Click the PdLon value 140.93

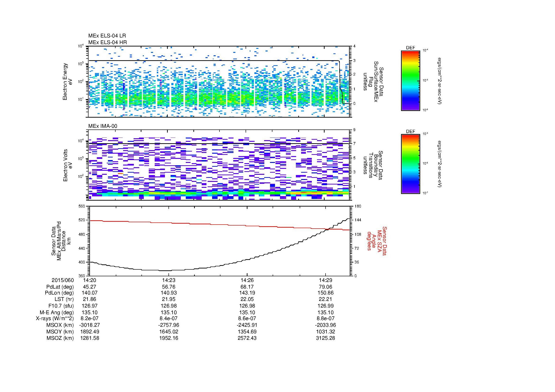[x=168, y=293]
